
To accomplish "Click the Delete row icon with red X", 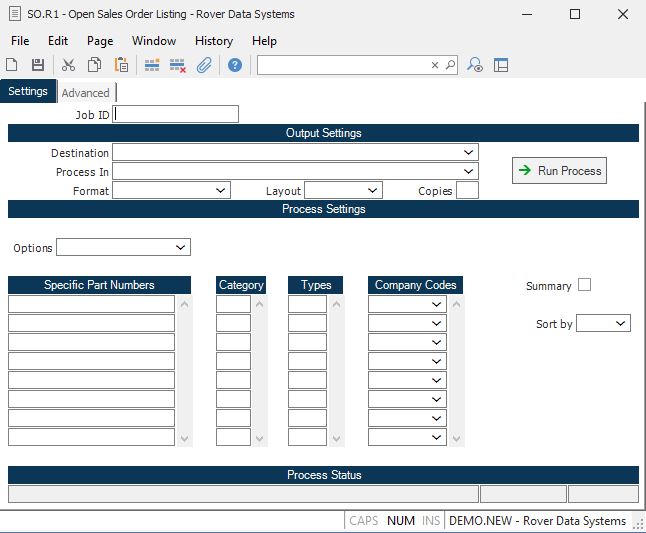I will pos(178,65).
